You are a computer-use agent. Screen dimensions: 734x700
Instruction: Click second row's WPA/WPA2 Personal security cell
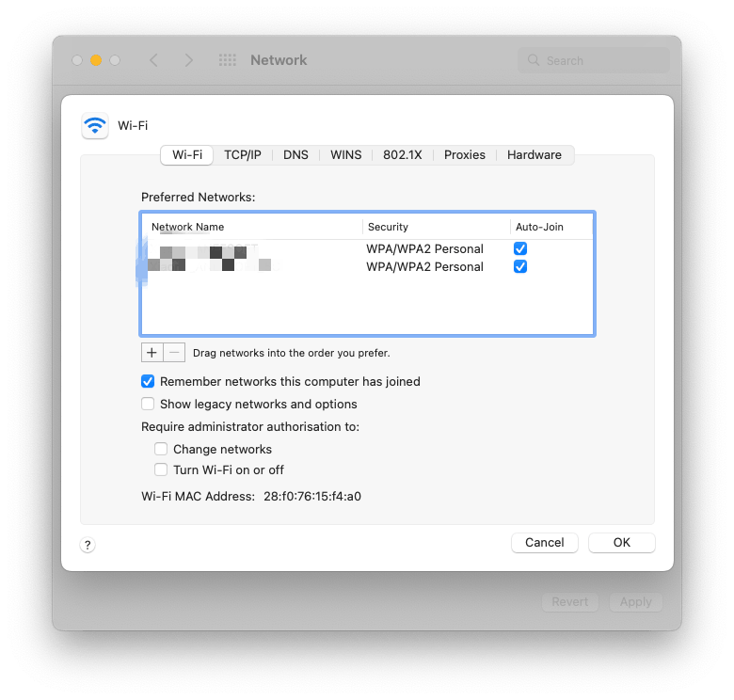tap(424, 266)
